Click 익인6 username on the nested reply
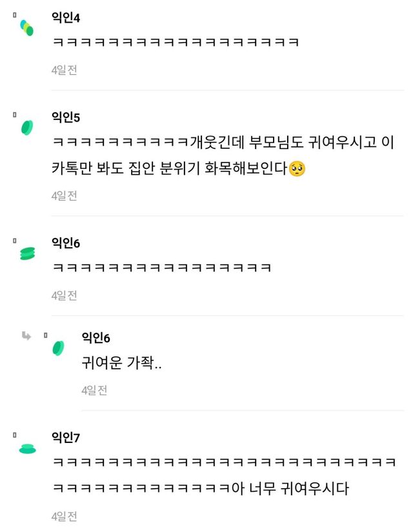 pos(96,337)
